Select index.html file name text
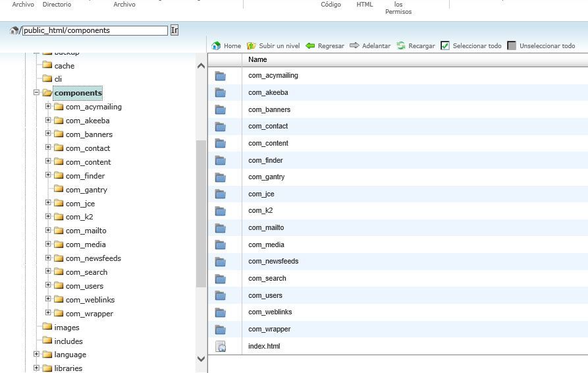The width and height of the screenshot is (588, 373). 264,346
